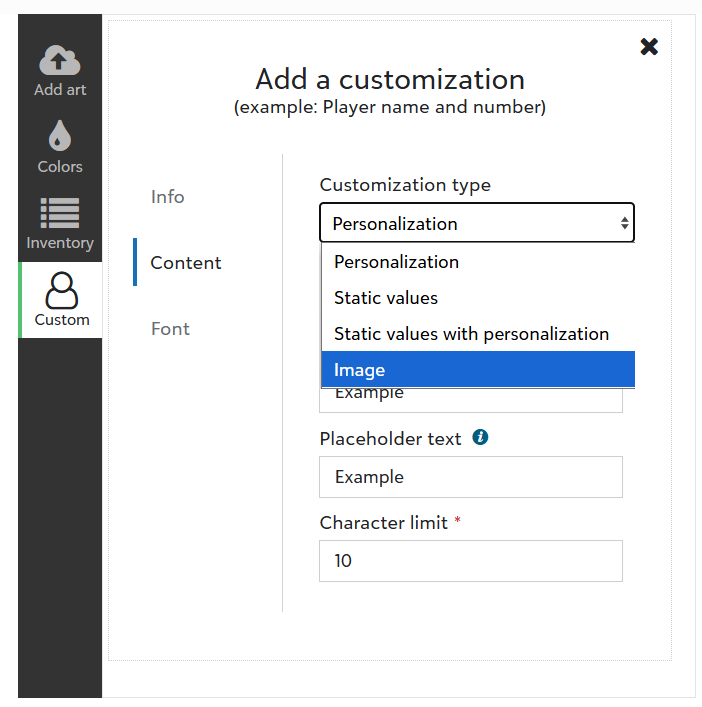Image resolution: width=702 pixels, height=707 pixels.
Task: Open the Colors droplet icon
Action: [60, 137]
